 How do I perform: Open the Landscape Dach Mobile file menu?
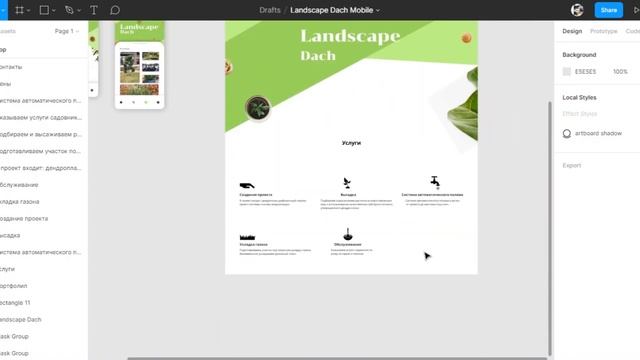[335, 10]
